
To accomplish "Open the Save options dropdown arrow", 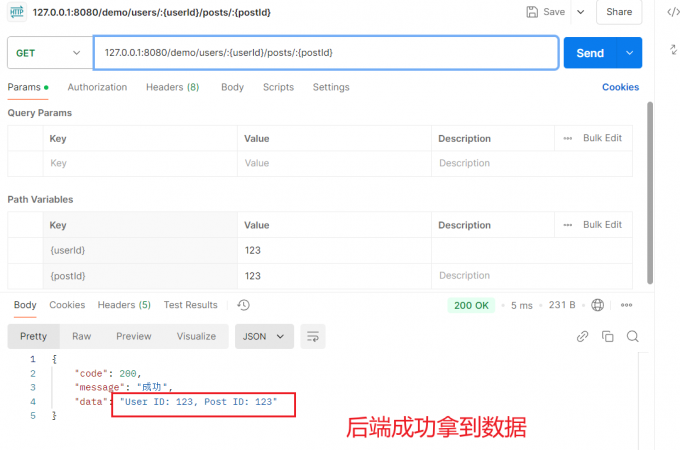I will [x=580, y=12].
